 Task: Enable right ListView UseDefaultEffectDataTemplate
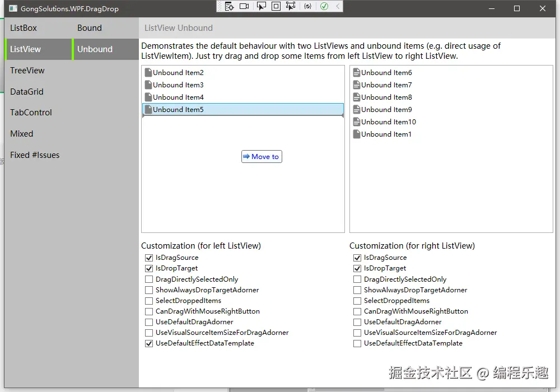pos(357,343)
